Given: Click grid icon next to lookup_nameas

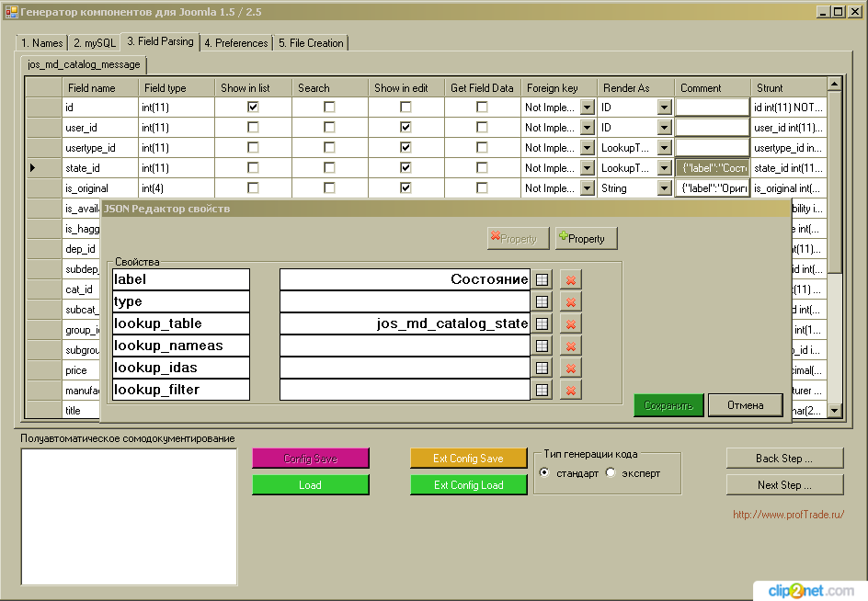Looking at the screenshot, I should click(x=542, y=346).
